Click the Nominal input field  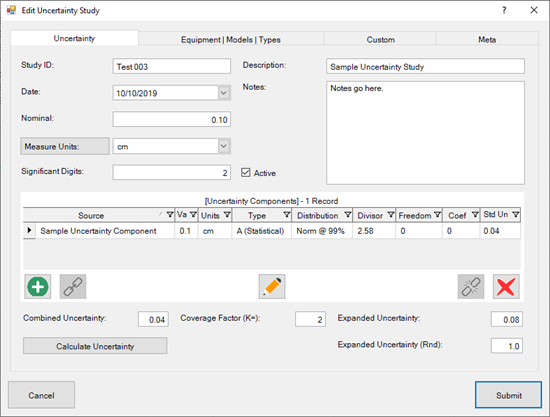(172, 119)
